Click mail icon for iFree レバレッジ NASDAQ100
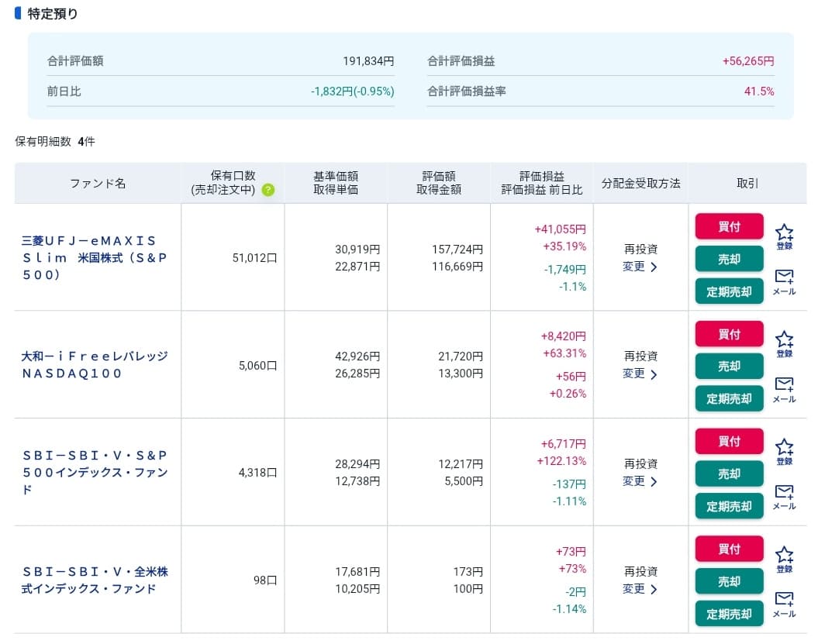 click(784, 387)
